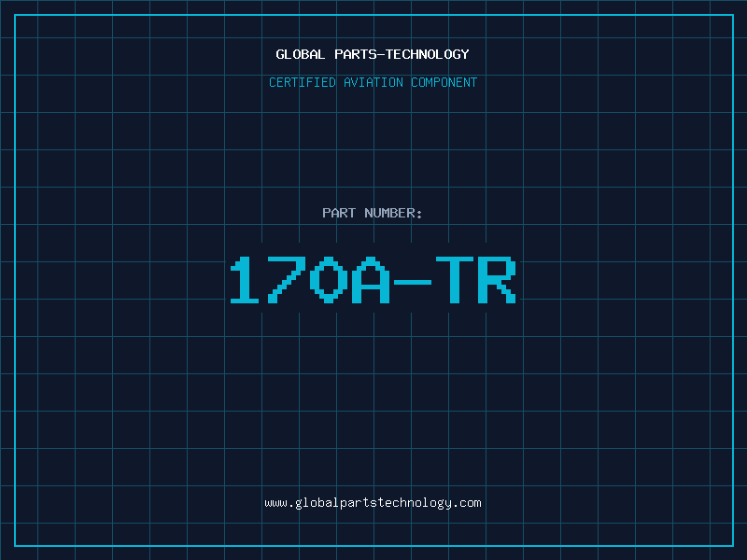Screen dimensions: 747x560
Task: Click the part number 170A-TR
Action: 373,280
